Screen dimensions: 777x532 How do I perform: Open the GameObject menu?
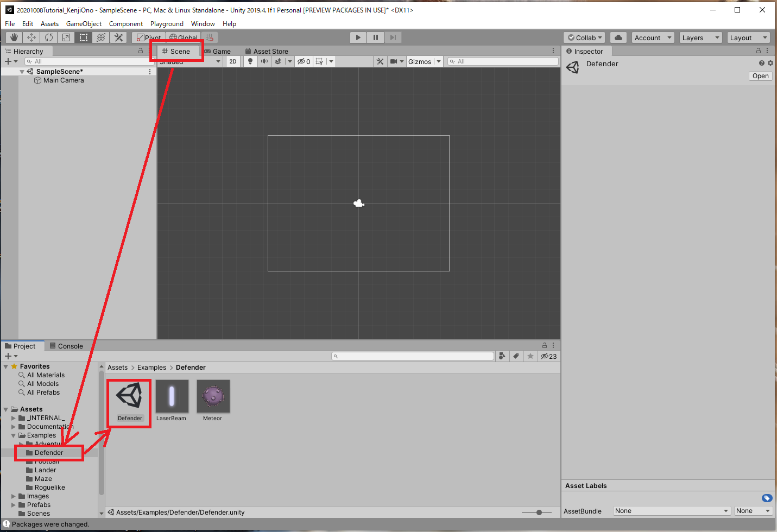point(84,24)
